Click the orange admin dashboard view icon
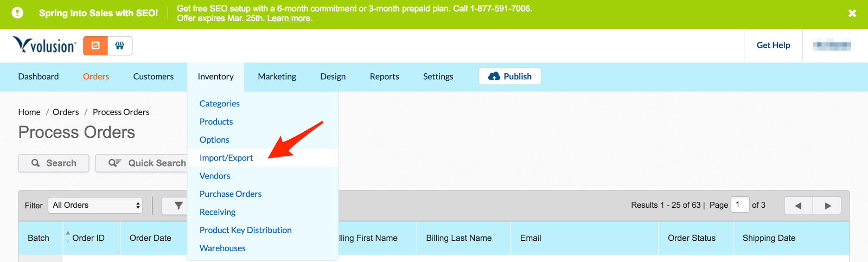The height and width of the screenshot is (262, 868). [x=95, y=46]
